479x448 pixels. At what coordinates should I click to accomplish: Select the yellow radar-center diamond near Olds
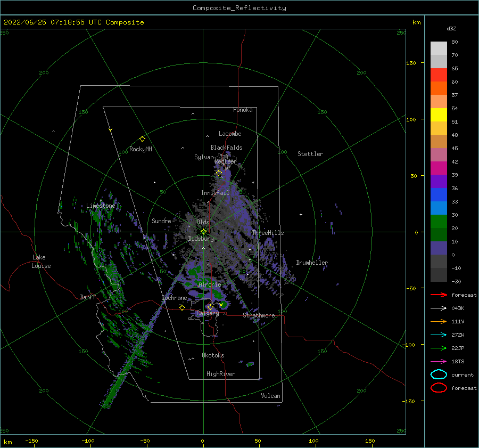point(203,232)
